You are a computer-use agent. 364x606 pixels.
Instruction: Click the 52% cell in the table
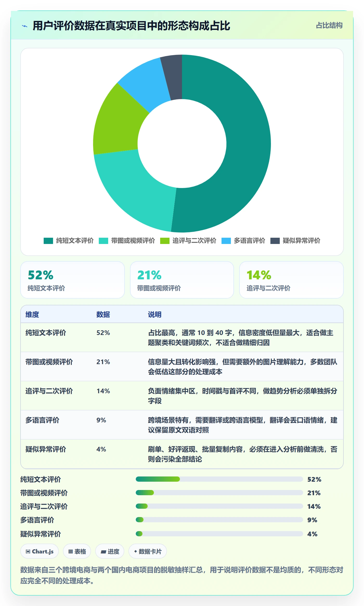click(x=103, y=333)
